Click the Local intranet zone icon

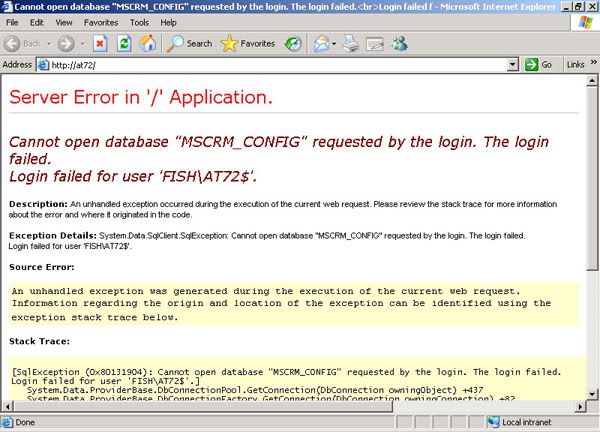(x=493, y=422)
